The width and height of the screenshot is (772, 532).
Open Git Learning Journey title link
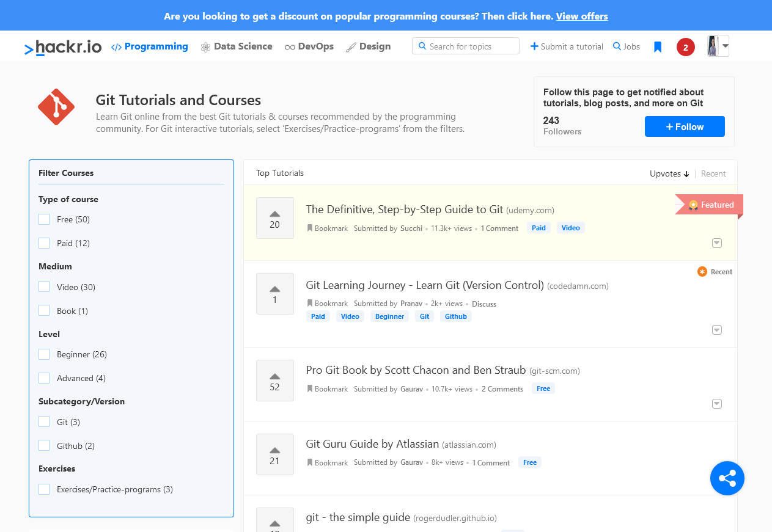pos(425,285)
